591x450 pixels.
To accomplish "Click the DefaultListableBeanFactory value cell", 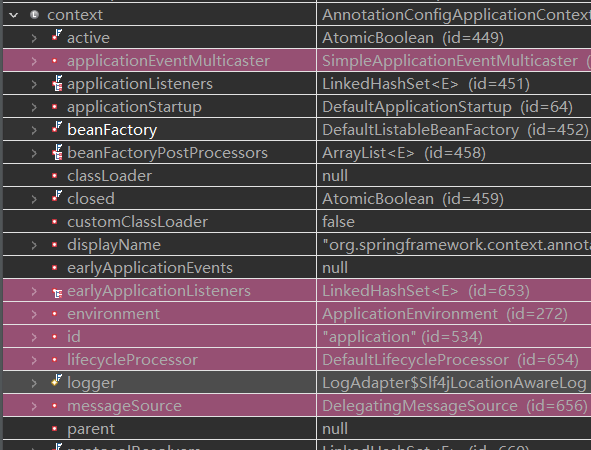I will coord(454,130).
